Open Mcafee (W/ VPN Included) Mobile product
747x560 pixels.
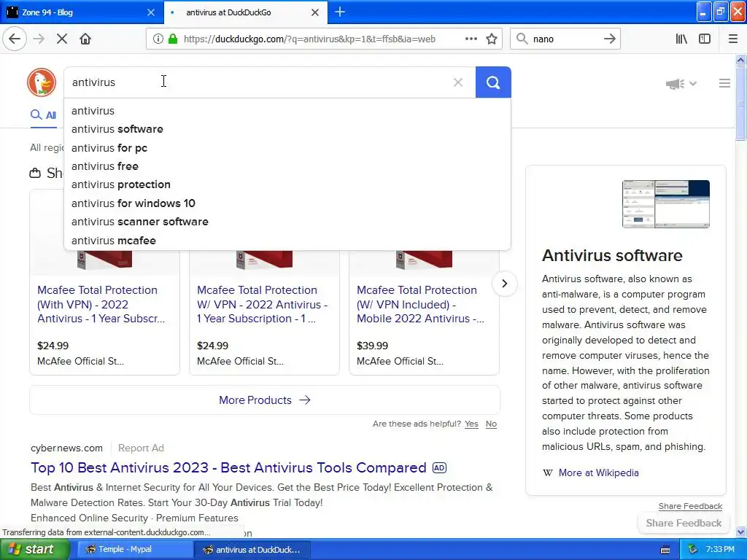tap(420, 304)
